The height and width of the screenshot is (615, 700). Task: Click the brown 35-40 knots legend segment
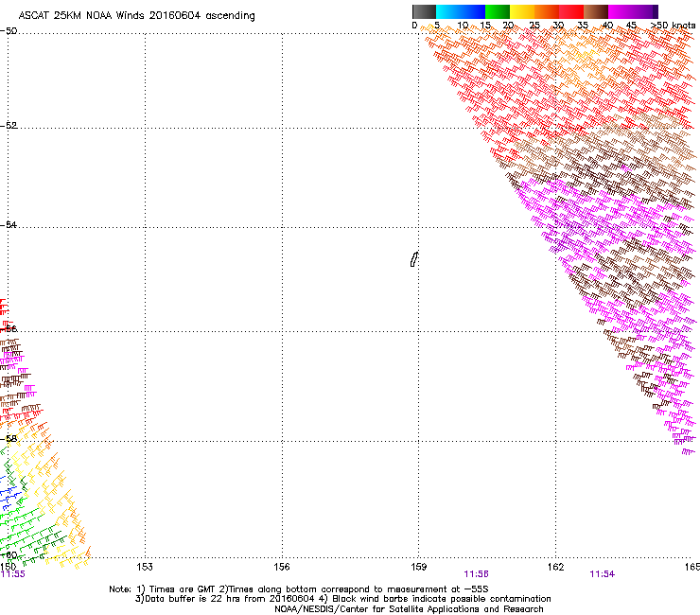coord(596,11)
